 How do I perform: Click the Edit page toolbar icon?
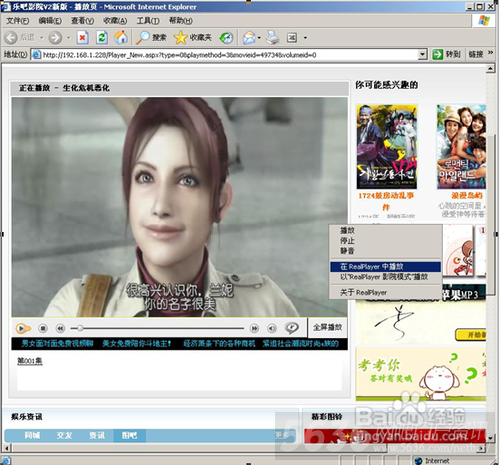[x=292, y=38]
